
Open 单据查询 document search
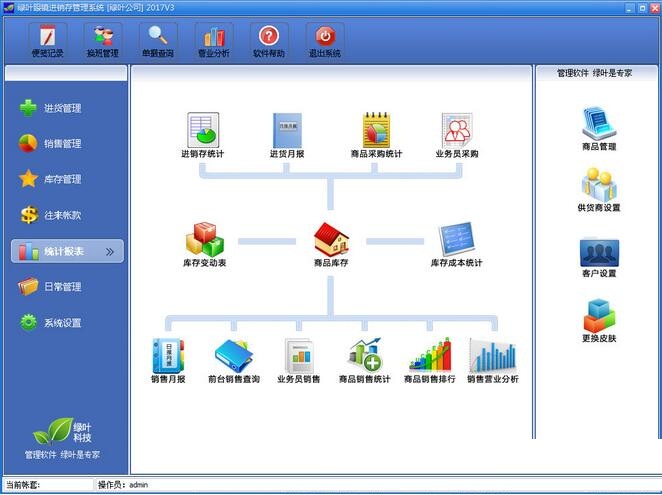[158, 41]
